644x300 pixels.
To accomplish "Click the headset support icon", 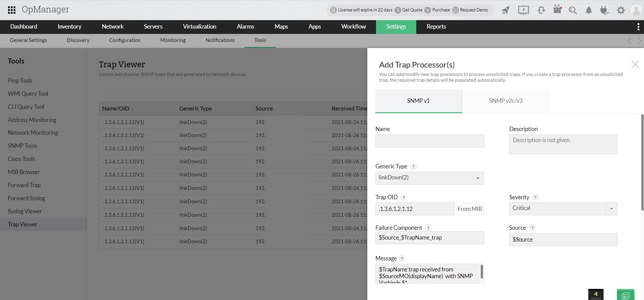I will pyautogui.click(x=541, y=10).
